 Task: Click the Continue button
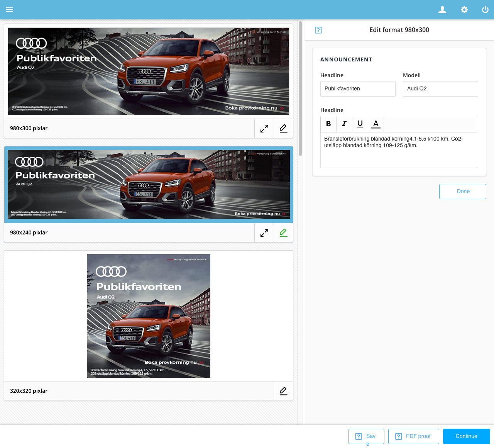(x=467, y=436)
